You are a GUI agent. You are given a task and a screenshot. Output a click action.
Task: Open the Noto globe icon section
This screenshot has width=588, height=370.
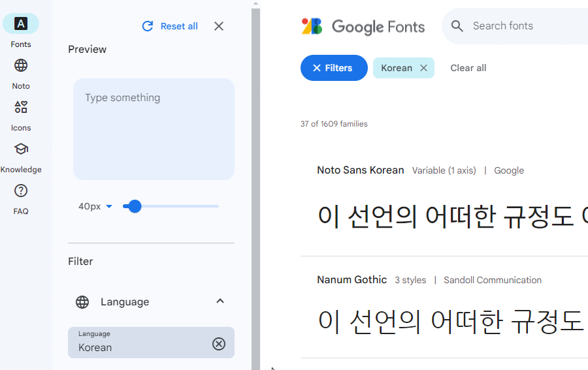21,66
